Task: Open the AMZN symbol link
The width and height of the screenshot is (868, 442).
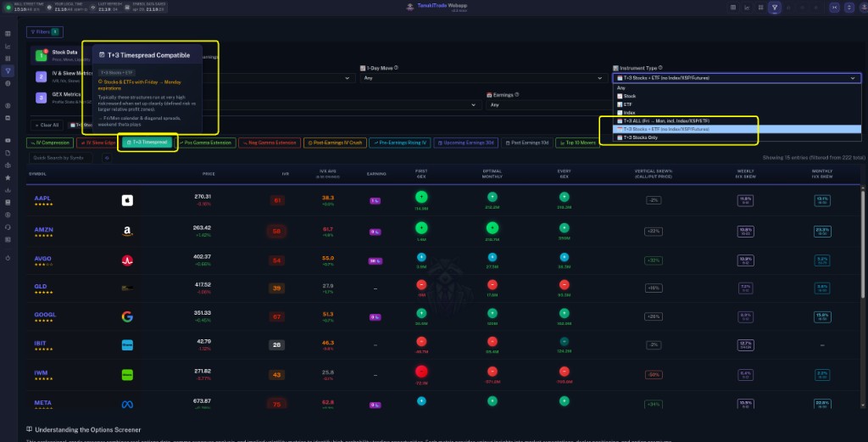Action: pos(44,229)
